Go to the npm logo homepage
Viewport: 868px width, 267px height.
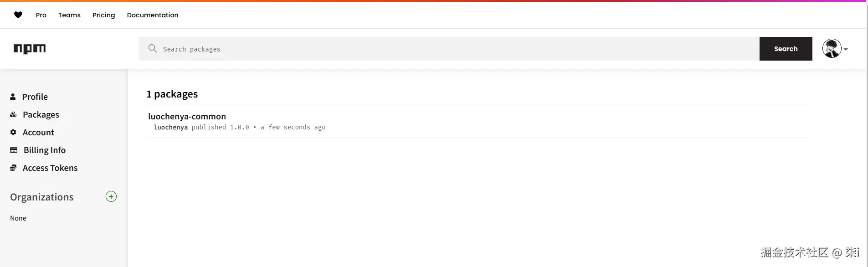(30, 49)
